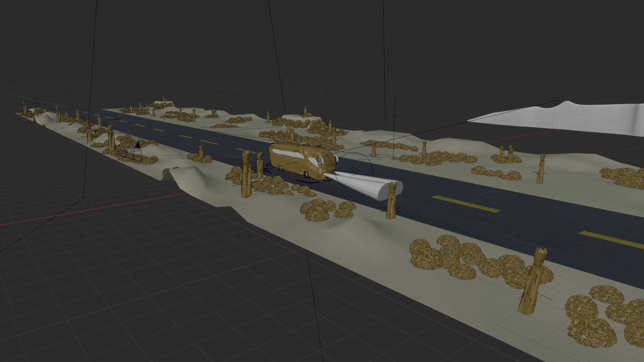Select the light gizmo near the white terrain
The image size is (644, 362).
point(555,101)
